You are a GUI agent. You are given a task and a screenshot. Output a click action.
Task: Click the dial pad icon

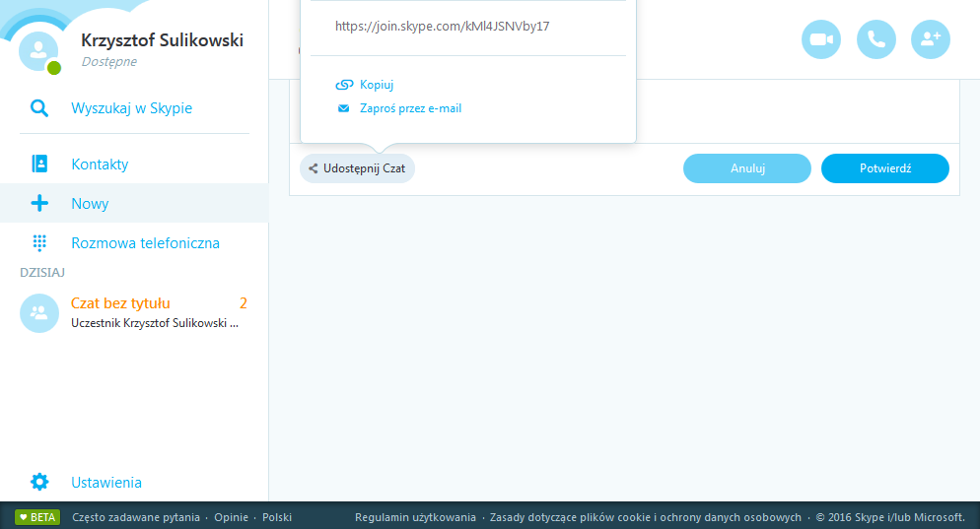(39, 243)
